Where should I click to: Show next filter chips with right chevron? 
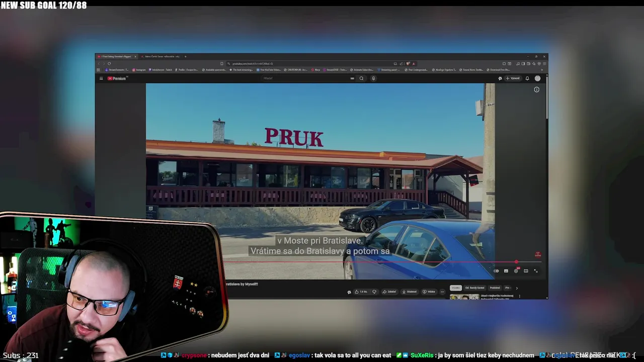pyautogui.click(x=517, y=288)
